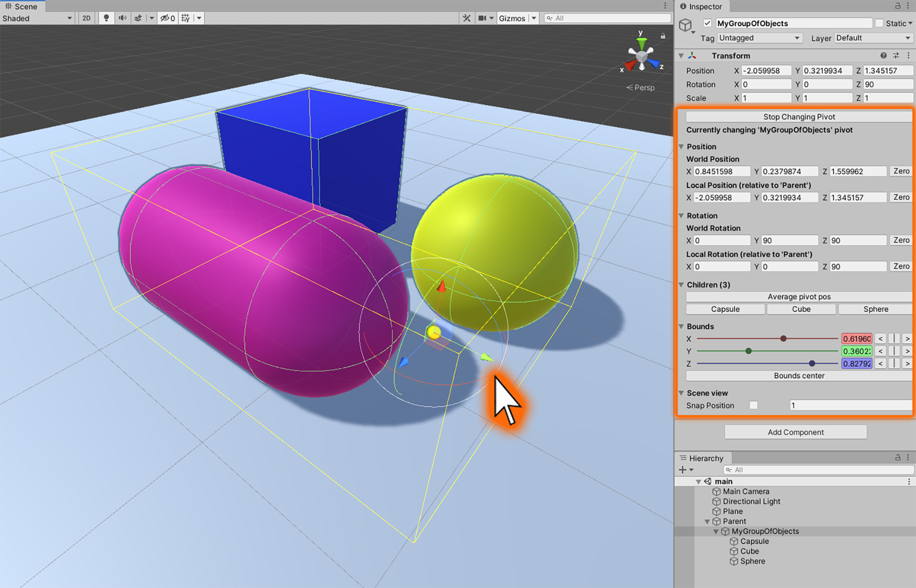Click the editor tools wrench icon
Screen dimensions: 916x588
point(467,18)
